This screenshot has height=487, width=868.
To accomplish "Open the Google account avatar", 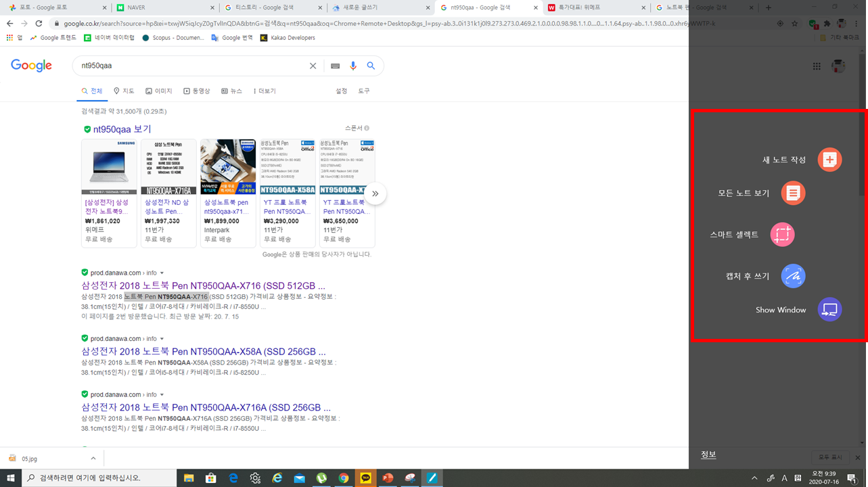I will pos(839,66).
